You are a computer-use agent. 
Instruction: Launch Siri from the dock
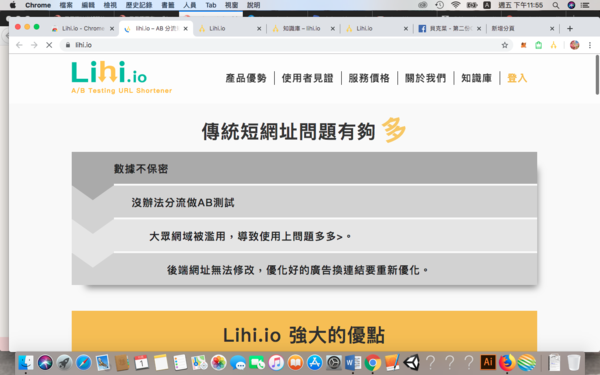point(45,362)
